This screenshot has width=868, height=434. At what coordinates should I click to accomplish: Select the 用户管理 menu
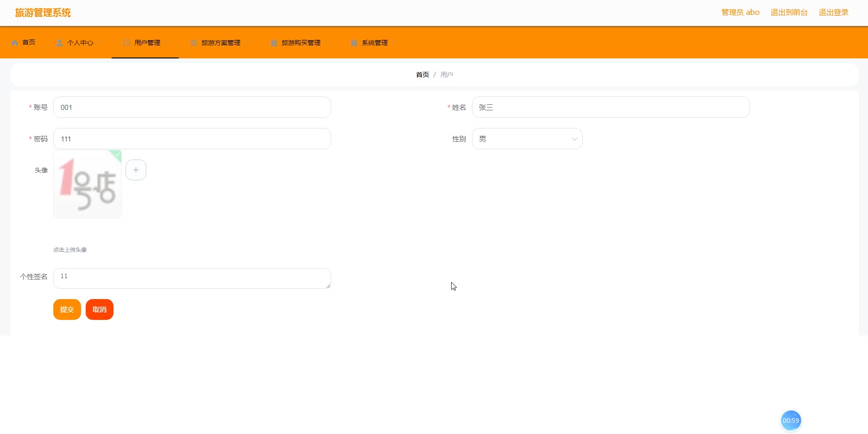tap(145, 43)
